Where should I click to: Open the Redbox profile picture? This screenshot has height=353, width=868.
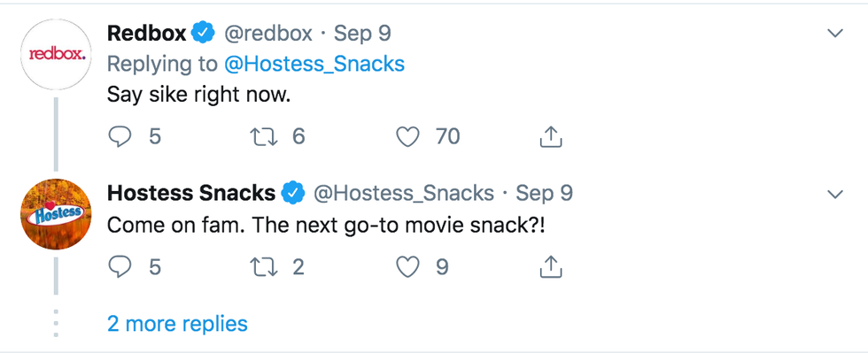[56, 54]
